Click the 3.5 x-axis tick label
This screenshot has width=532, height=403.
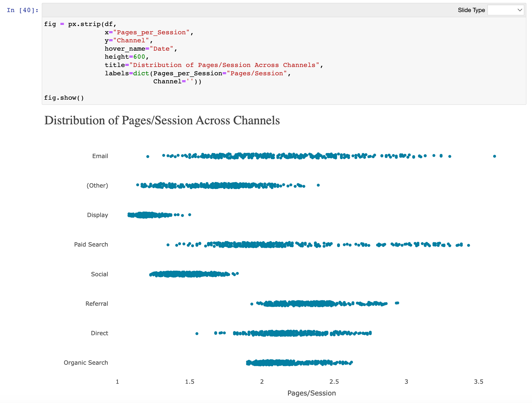click(x=478, y=382)
